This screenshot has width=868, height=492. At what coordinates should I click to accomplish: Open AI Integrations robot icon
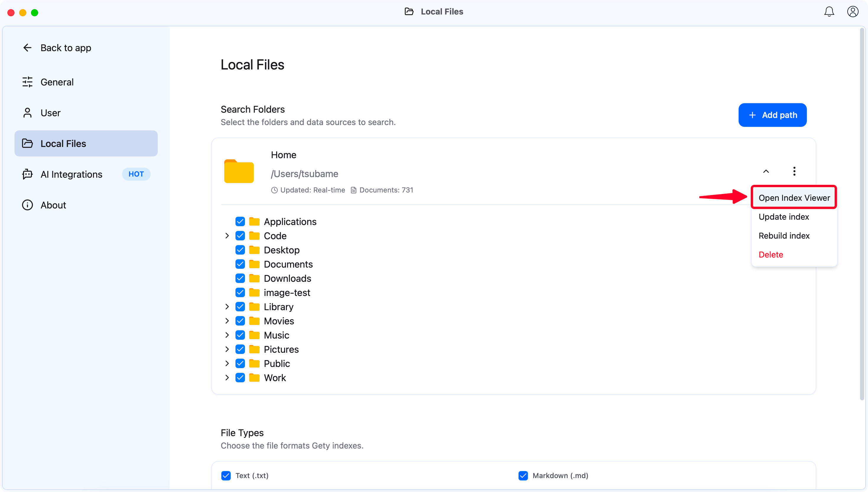tap(27, 174)
